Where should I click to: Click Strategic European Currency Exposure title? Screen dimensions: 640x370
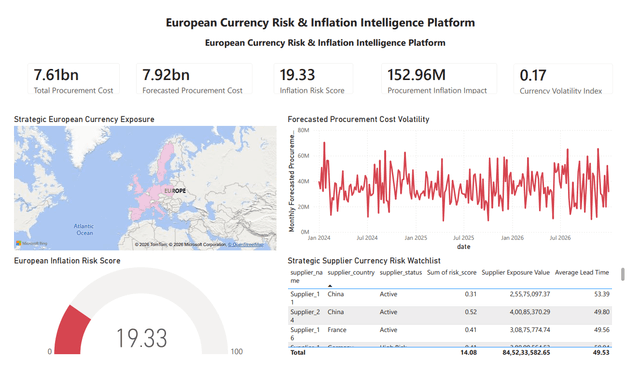[84, 120]
